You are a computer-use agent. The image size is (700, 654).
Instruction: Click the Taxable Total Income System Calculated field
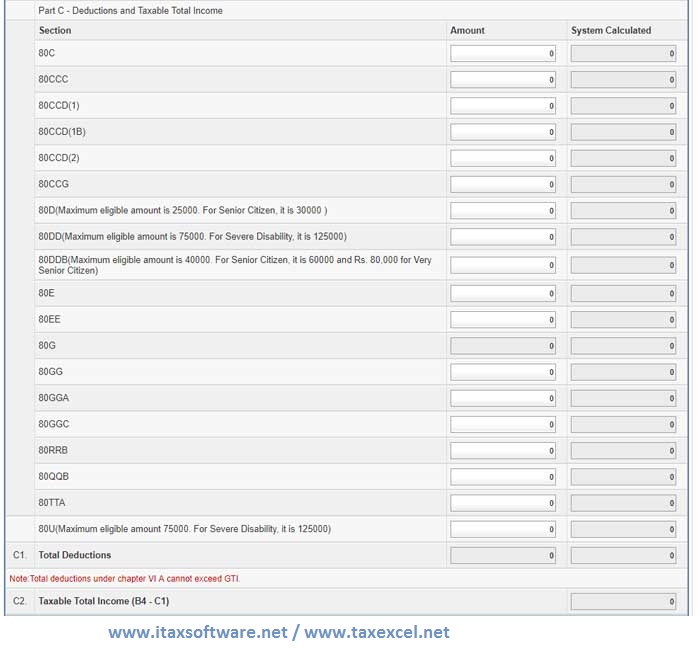pos(624,602)
